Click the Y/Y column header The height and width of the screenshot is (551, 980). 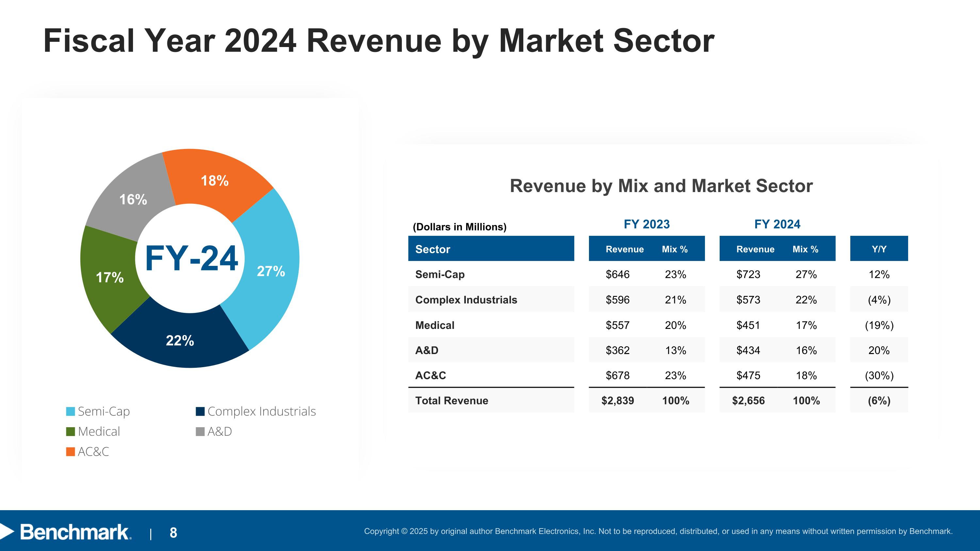tap(879, 249)
